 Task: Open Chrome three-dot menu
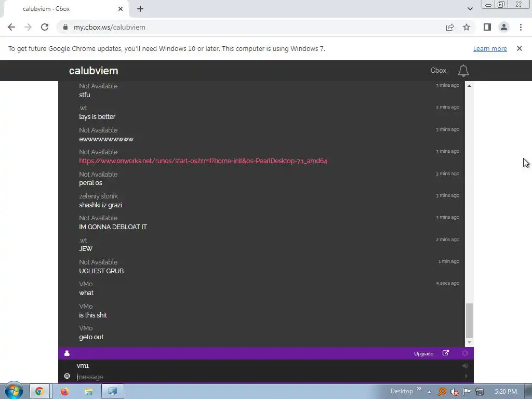(521, 27)
